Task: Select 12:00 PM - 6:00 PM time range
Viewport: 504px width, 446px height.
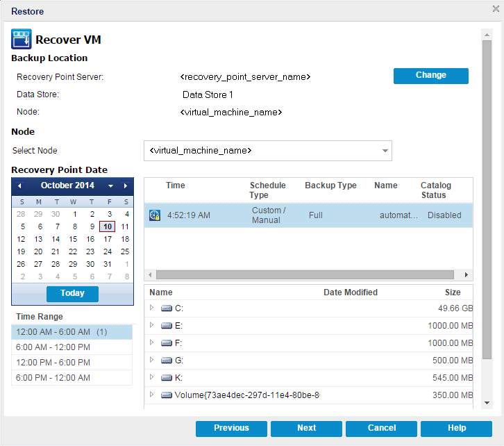Action: pos(72,363)
